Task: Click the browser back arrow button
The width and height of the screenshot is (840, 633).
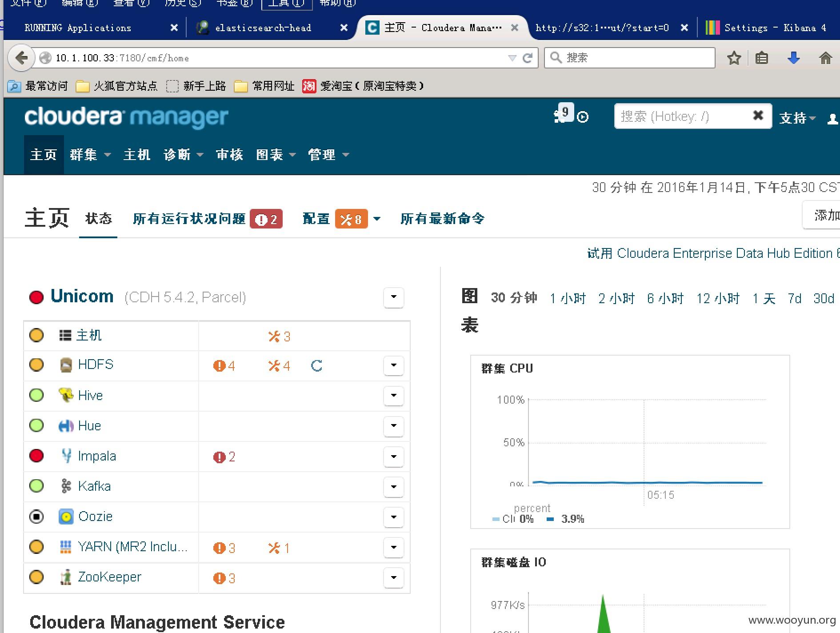Action: [x=21, y=58]
